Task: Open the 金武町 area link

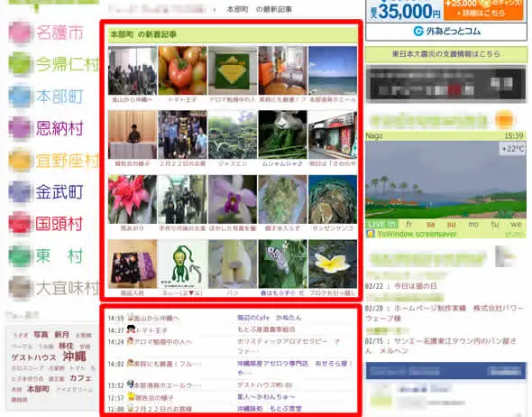Action: 60,192
